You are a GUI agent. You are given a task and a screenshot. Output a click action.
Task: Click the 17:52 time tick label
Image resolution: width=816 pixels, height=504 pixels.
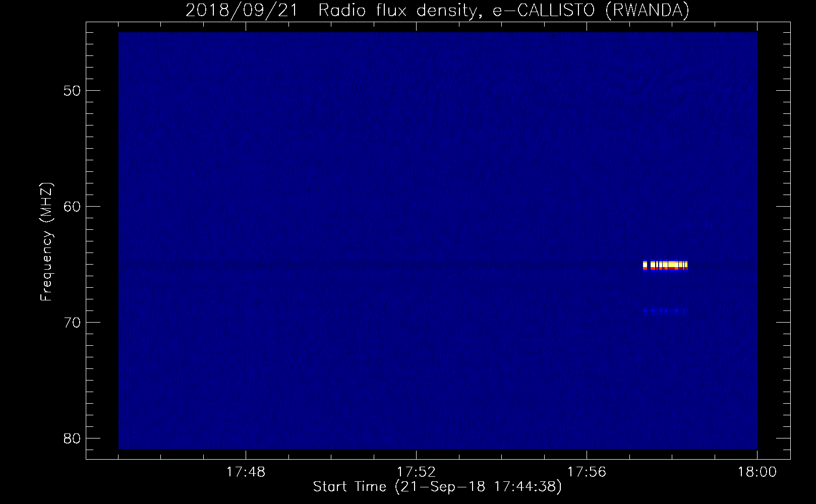pos(416,472)
